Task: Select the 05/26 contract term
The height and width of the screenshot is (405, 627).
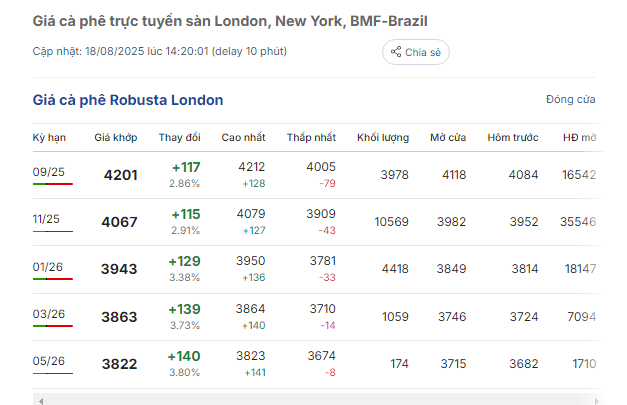Action: click(49, 361)
